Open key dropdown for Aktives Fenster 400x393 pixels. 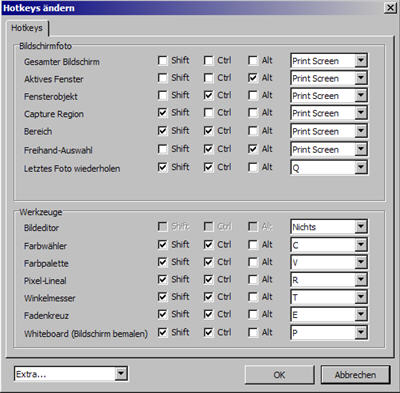click(361, 78)
